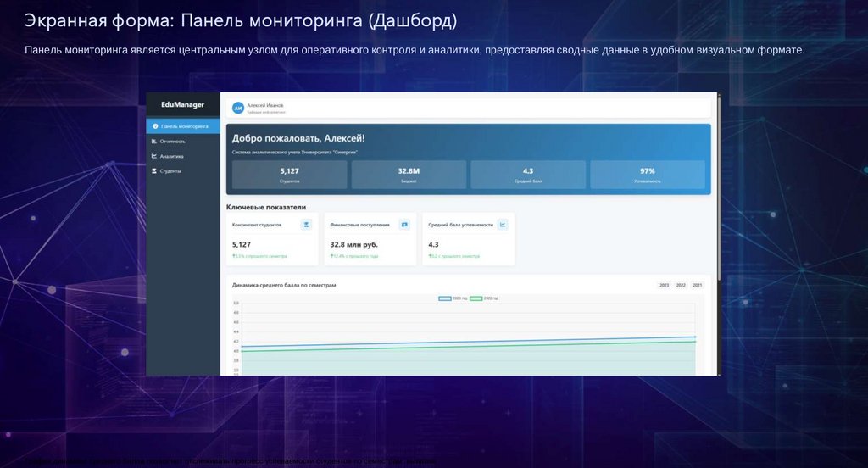Select the 4.3 Средний балл banner tile
The image size is (868, 468).
(x=528, y=175)
